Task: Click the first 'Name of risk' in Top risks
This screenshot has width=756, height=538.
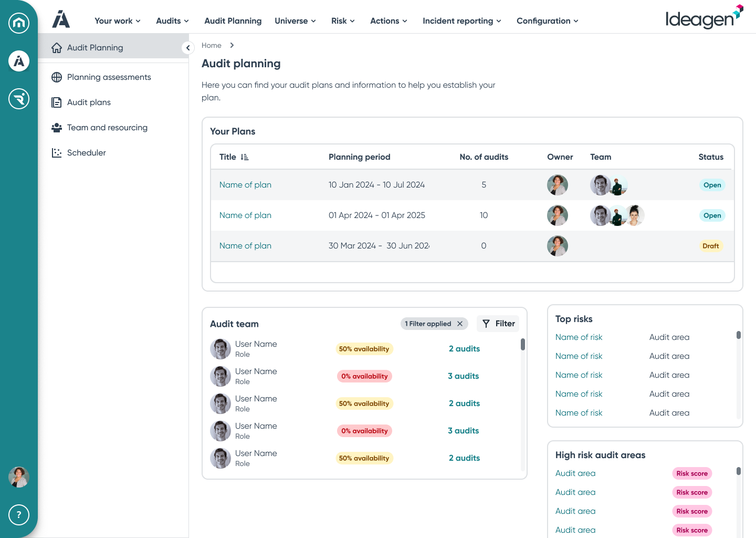Action: coord(579,337)
